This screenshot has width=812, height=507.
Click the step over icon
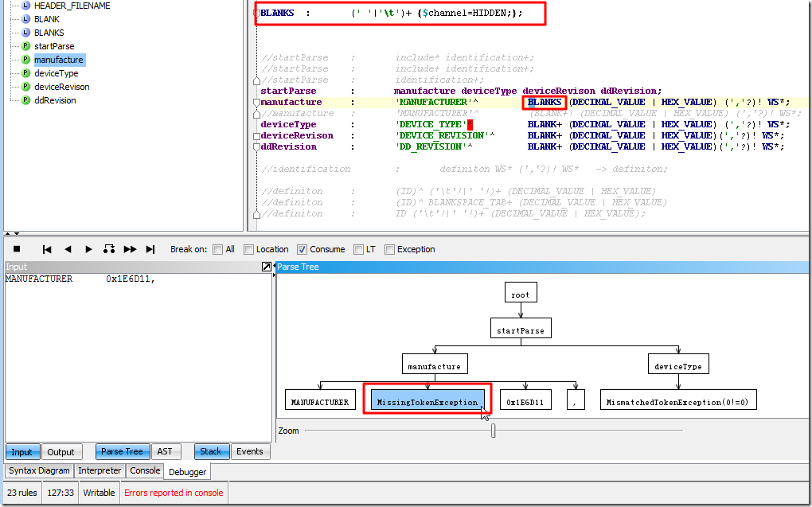tap(109, 249)
